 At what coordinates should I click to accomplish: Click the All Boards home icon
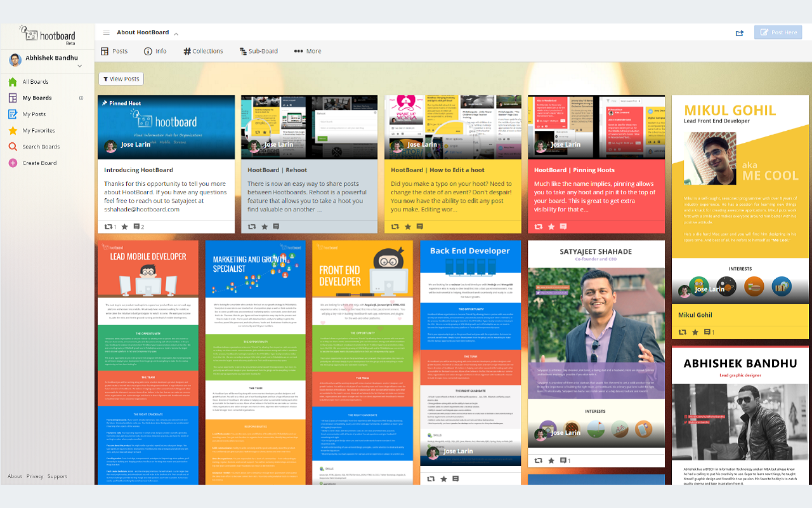point(12,82)
